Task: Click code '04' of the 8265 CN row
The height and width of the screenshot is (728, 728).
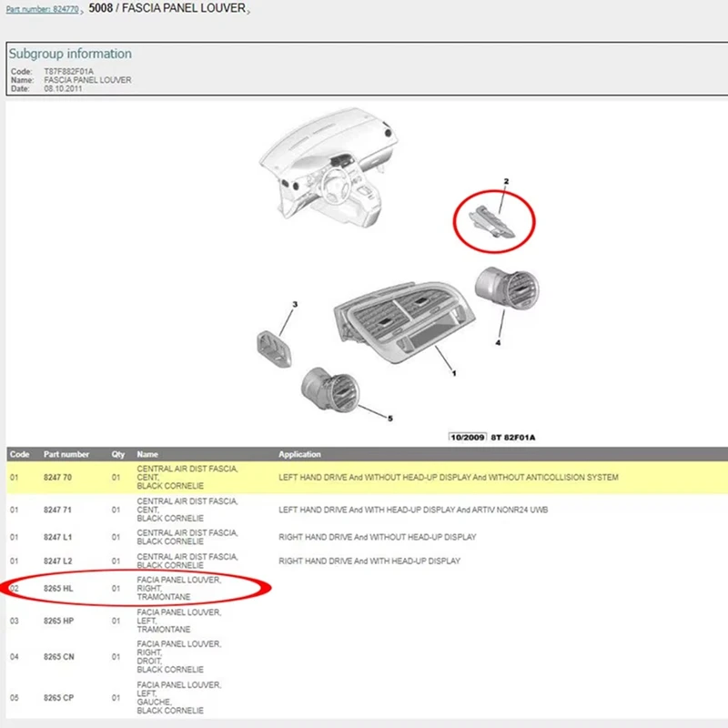Action: pos(15,656)
